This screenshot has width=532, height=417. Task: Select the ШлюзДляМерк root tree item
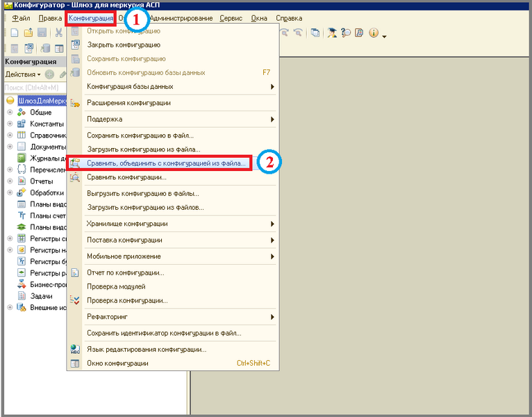42,101
